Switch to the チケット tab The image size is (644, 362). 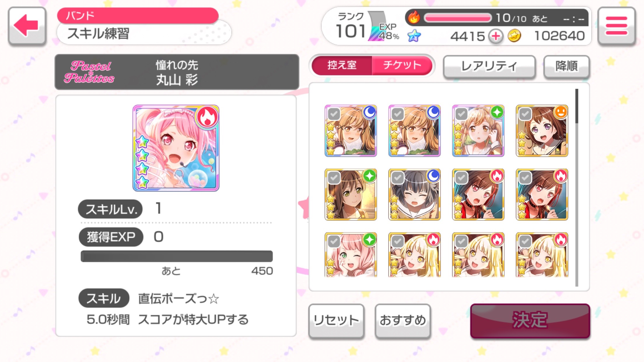[x=402, y=65]
